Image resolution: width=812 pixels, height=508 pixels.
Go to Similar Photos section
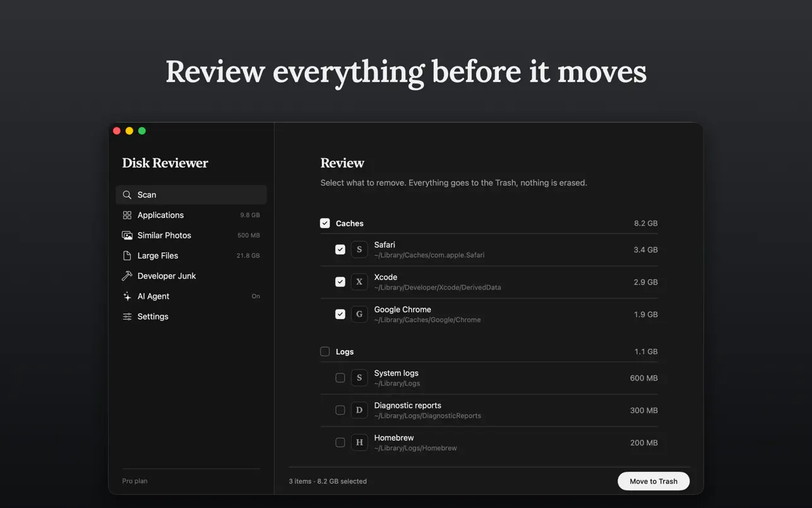click(x=191, y=235)
